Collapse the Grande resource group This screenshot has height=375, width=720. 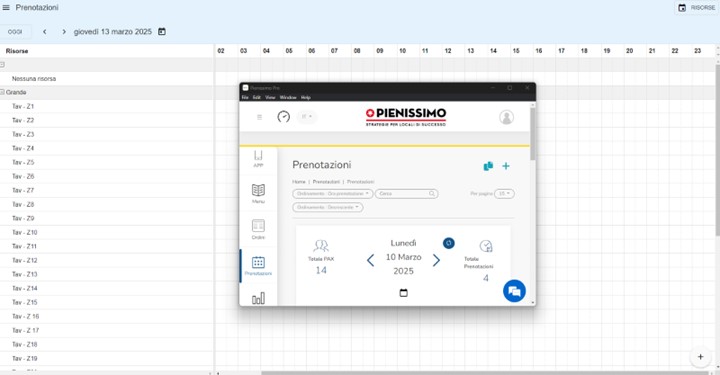pyautogui.click(x=2, y=92)
